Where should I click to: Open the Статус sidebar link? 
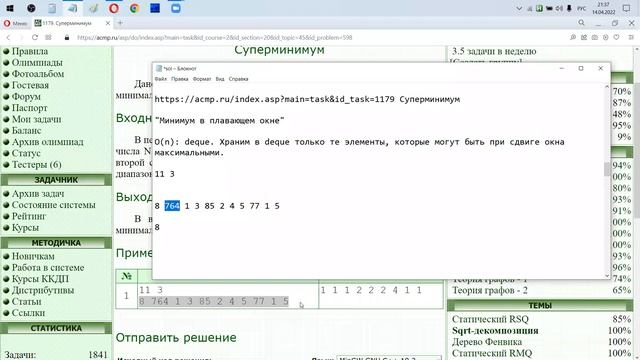point(26,153)
